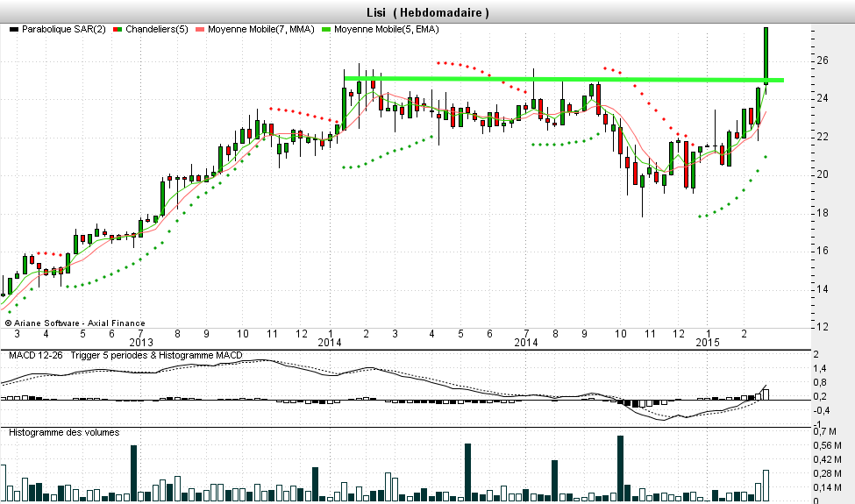This screenshot has width=855, height=504.
Task: Click the tallest volume bar in the histogram
Action: (621, 468)
